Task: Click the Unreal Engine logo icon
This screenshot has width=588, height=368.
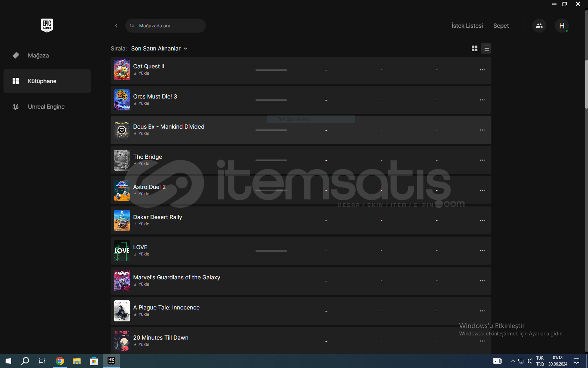Action: point(16,107)
